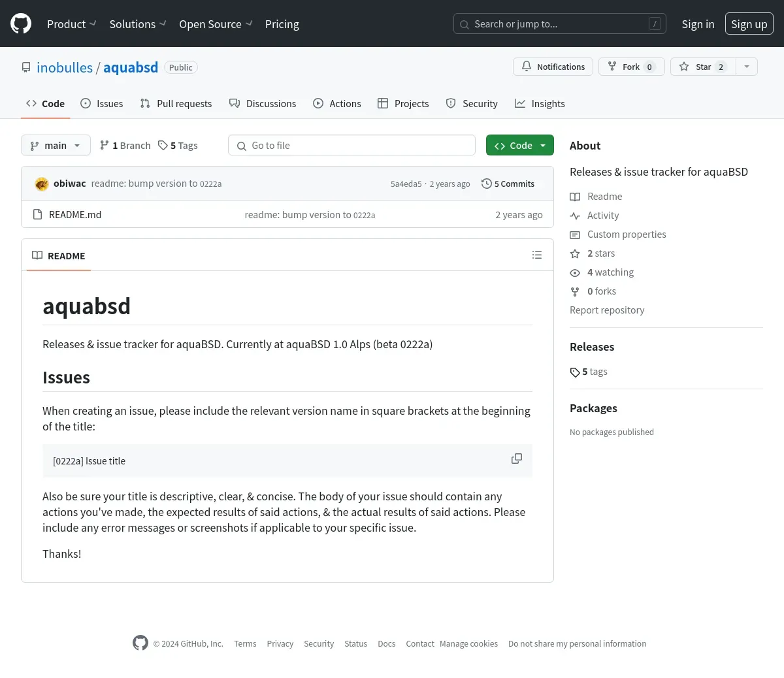Open the 5 Commits history
The height and width of the screenshot is (678, 784).
508,184
